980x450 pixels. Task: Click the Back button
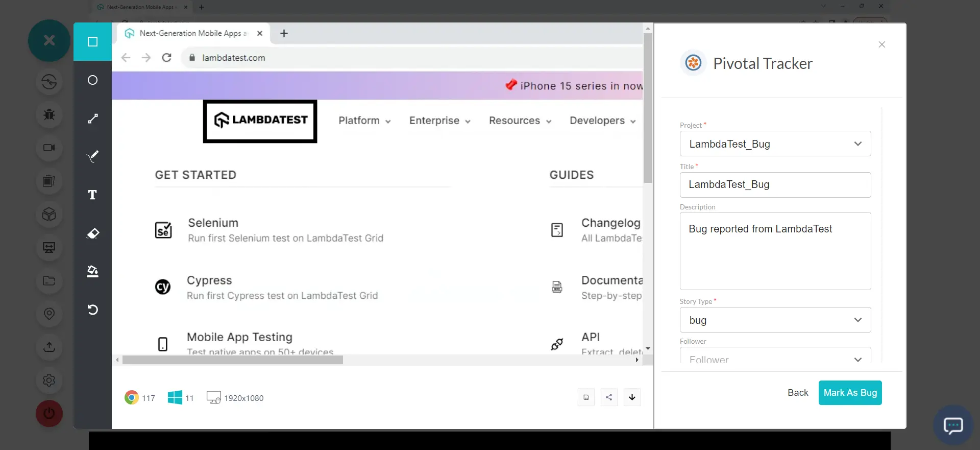point(798,393)
